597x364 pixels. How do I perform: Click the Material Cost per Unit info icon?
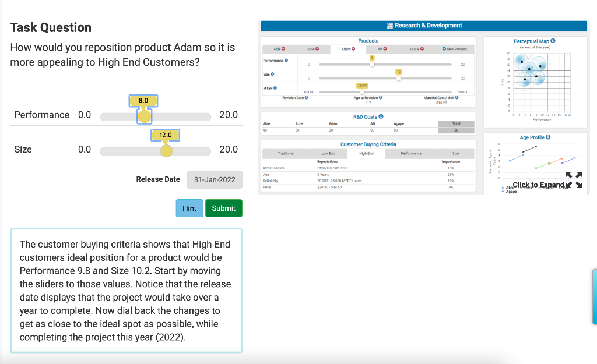point(457,98)
